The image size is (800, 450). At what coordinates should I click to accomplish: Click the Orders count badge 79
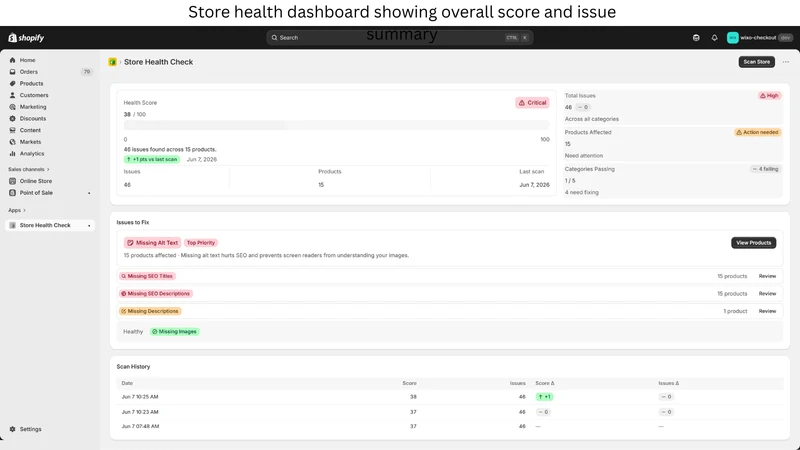coord(87,72)
